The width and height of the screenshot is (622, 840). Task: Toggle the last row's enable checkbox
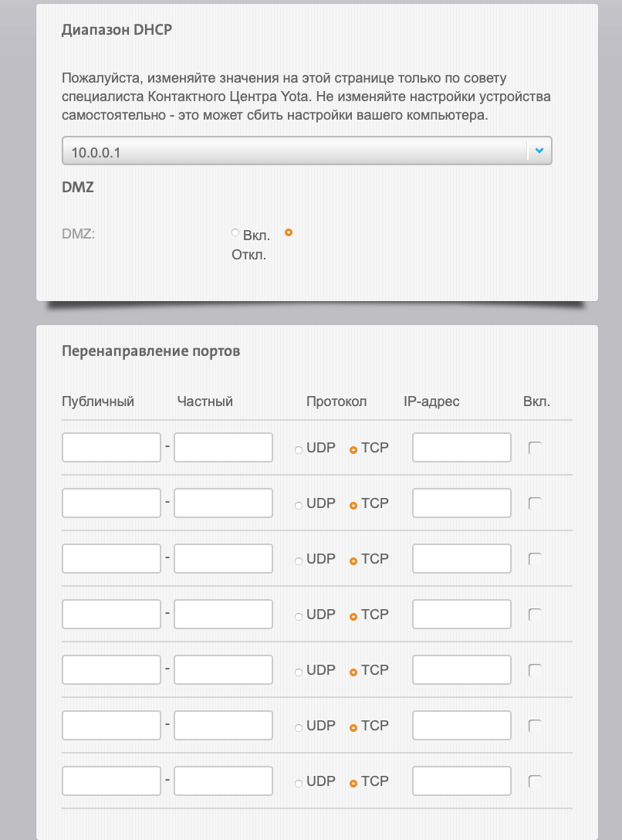pyautogui.click(x=534, y=781)
